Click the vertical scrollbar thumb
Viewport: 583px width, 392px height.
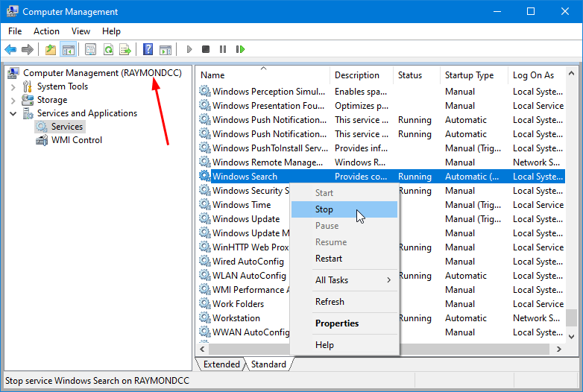coord(572,317)
